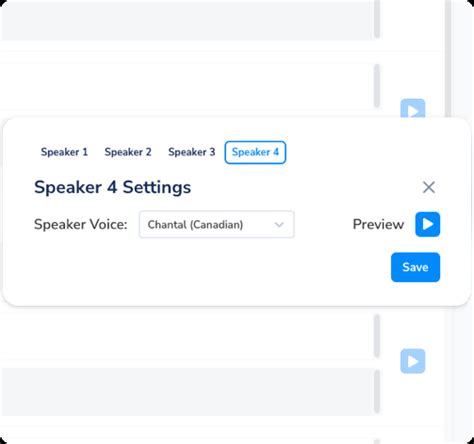Click the faded play button below the dialog
Viewport: 474px width, 444px height.
click(x=413, y=361)
